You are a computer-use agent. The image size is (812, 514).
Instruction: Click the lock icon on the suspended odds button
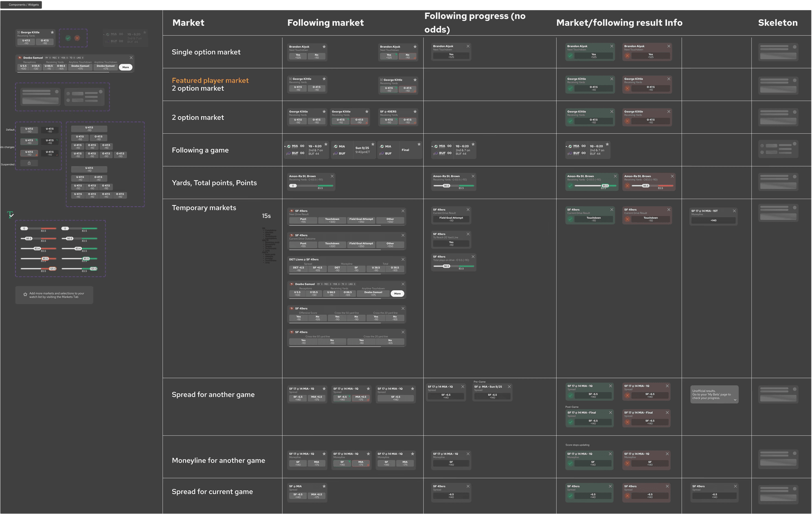29,163
